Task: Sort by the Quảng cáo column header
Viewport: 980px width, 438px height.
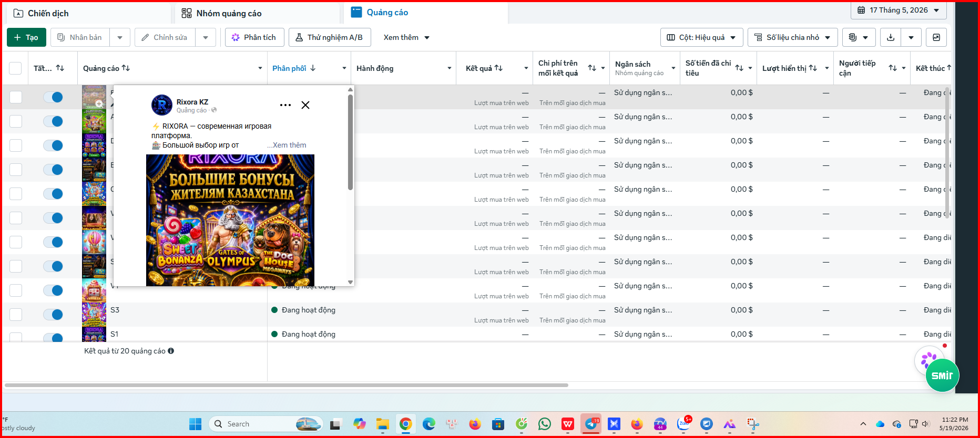Action: [x=106, y=68]
